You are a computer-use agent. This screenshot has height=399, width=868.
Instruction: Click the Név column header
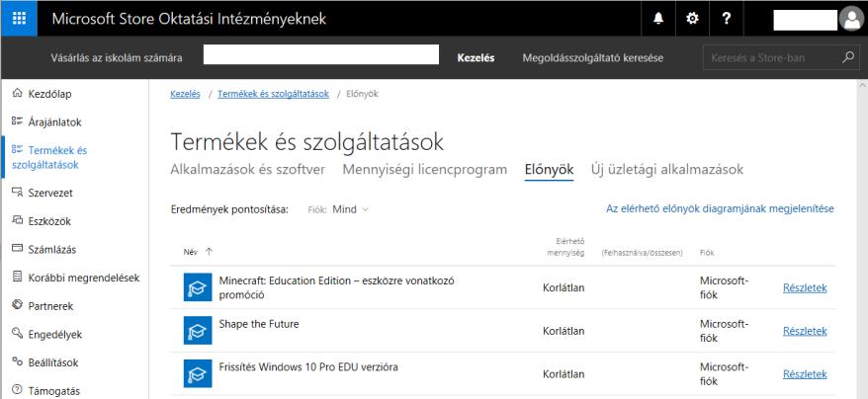pos(191,253)
